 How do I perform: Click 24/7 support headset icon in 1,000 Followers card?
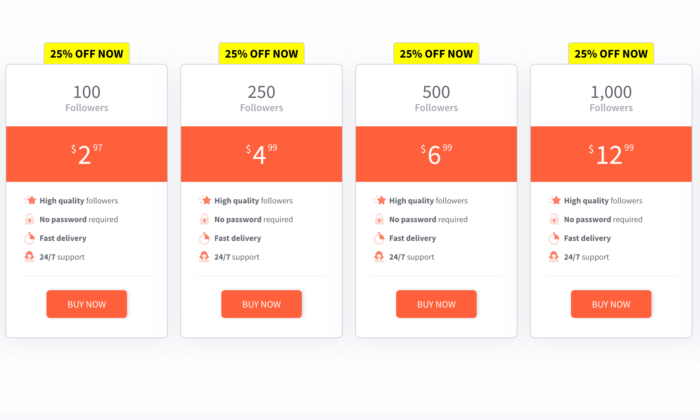coord(554,257)
